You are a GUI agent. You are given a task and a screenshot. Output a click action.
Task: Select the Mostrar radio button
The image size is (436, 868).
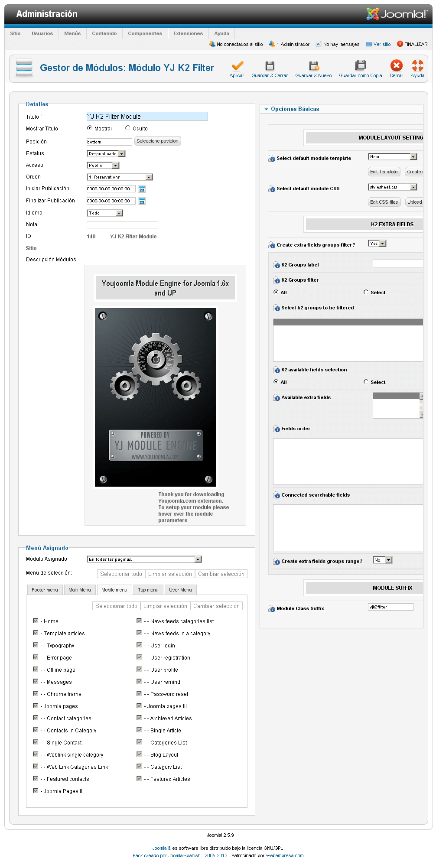coord(89,128)
